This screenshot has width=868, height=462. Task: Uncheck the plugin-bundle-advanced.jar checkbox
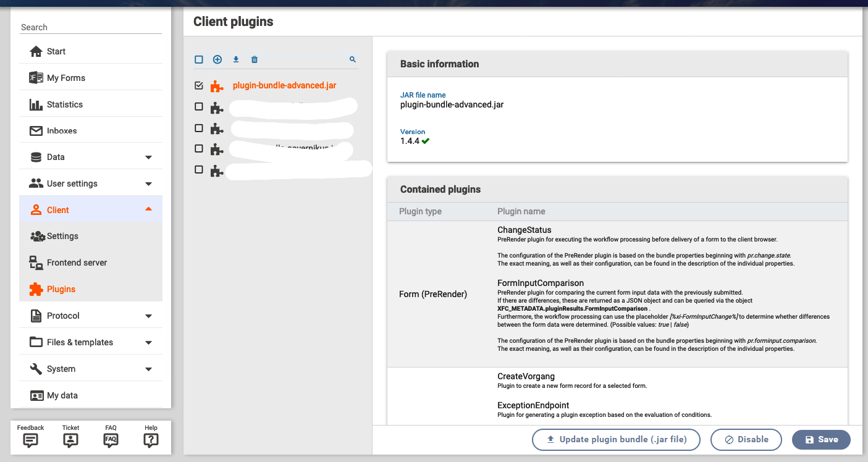click(199, 86)
